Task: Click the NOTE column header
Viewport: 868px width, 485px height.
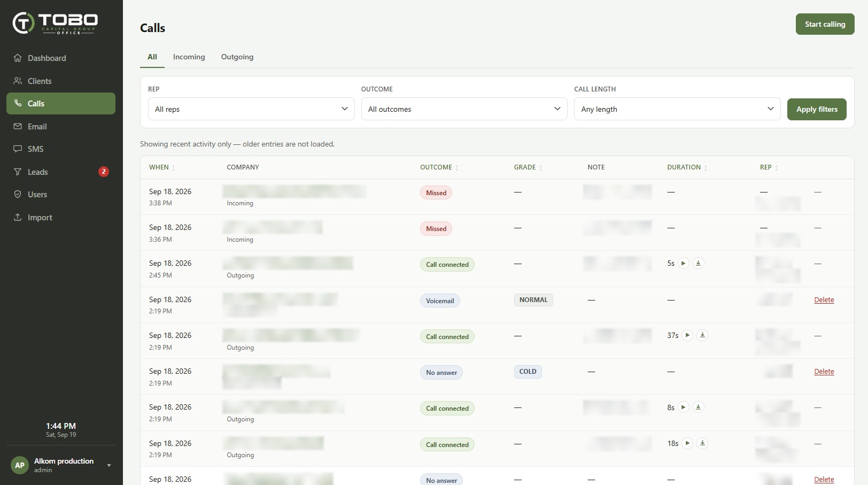Action: [596, 167]
